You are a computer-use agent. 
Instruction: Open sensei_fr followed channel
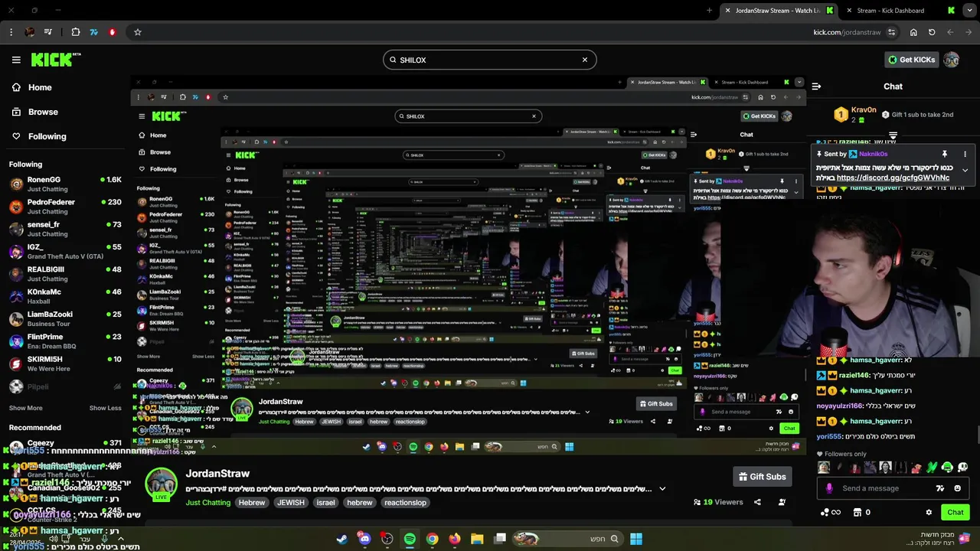(65, 229)
